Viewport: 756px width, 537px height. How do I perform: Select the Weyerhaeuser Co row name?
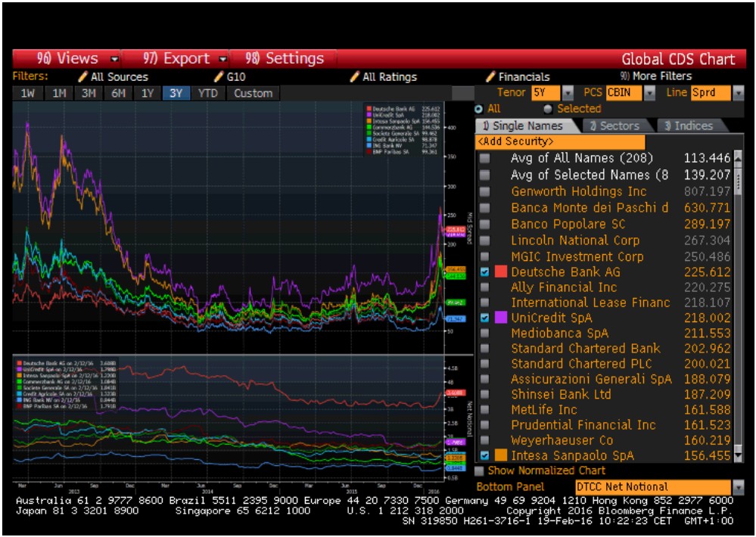pyautogui.click(x=562, y=441)
